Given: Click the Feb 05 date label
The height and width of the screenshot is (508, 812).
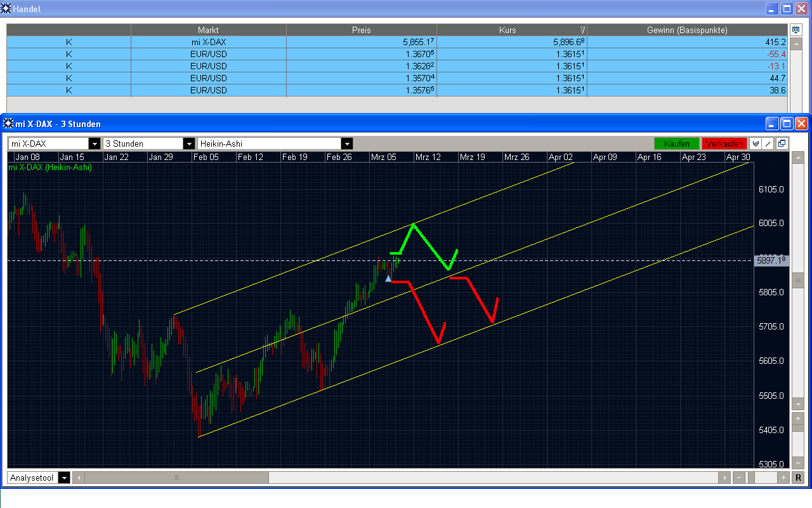Looking at the screenshot, I should [206, 157].
